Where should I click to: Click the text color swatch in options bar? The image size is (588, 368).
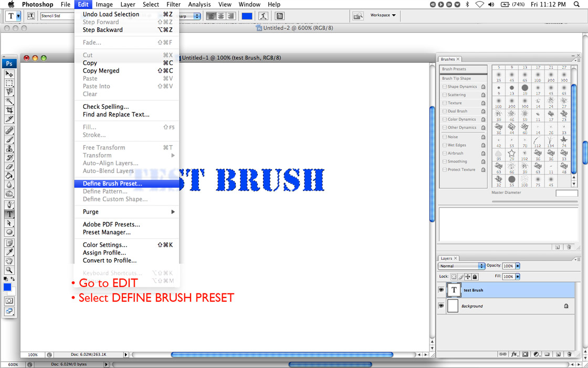tap(247, 16)
